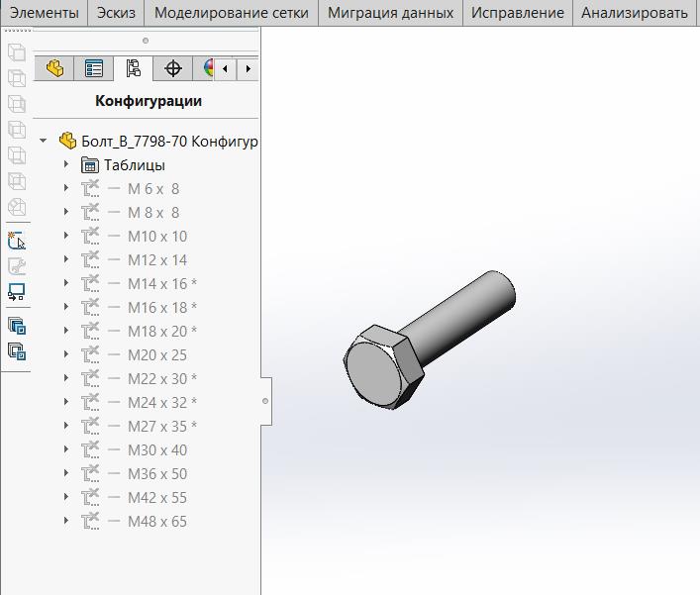Screen dimensions: 700x595
Task: Expand the M27 x 35 configuration
Action: point(66,426)
